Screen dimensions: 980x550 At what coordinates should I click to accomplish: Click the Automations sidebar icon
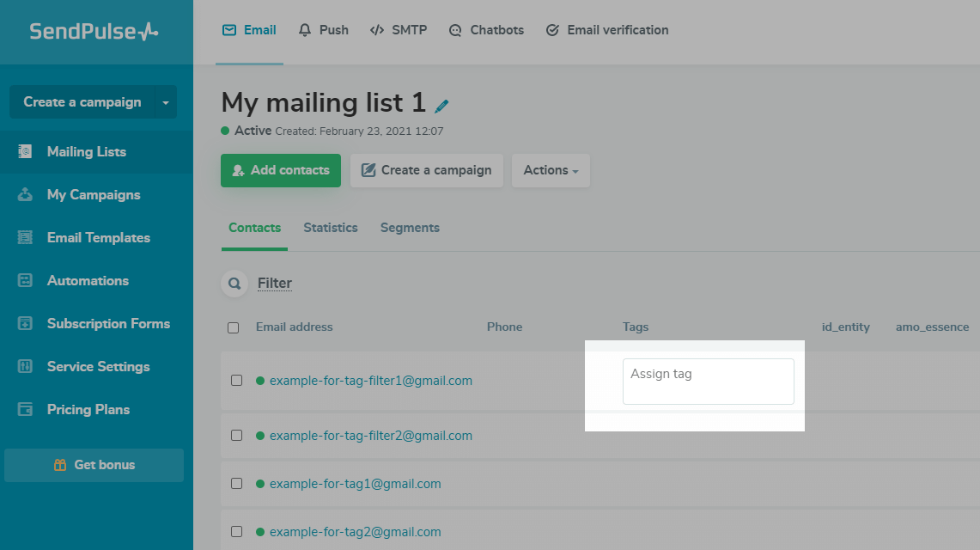click(x=26, y=281)
